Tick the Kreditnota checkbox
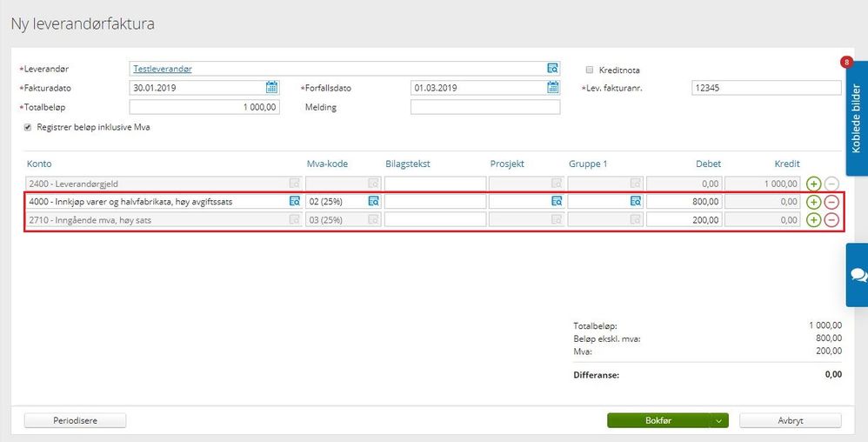 [x=590, y=70]
